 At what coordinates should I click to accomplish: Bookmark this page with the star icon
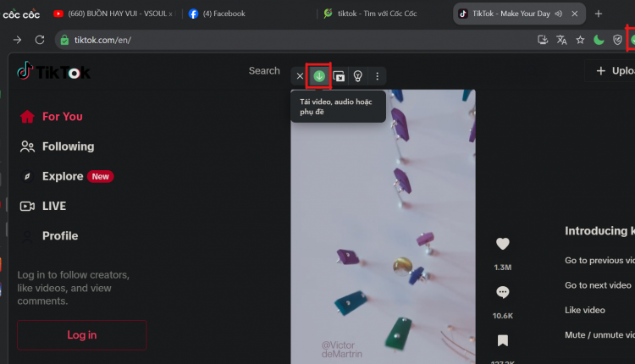pyautogui.click(x=580, y=40)
